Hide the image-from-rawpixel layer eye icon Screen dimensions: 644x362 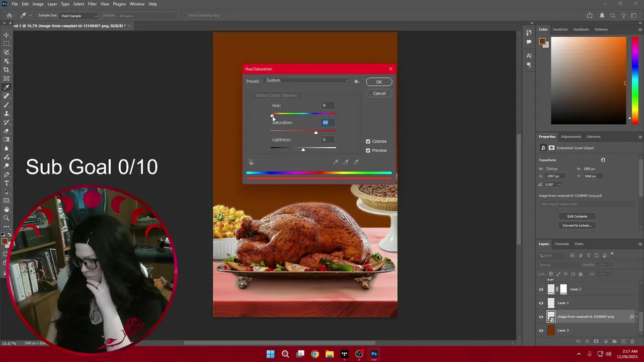[541, 317]
